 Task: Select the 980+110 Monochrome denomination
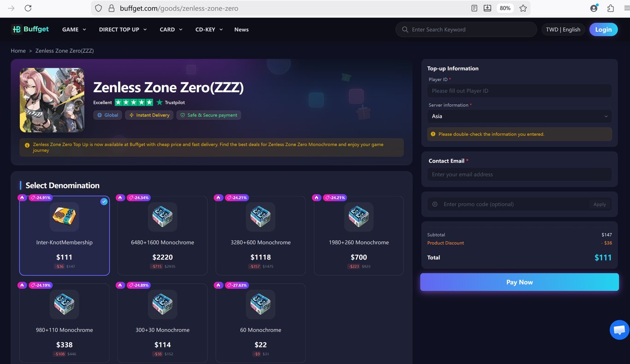click(64, 323)
